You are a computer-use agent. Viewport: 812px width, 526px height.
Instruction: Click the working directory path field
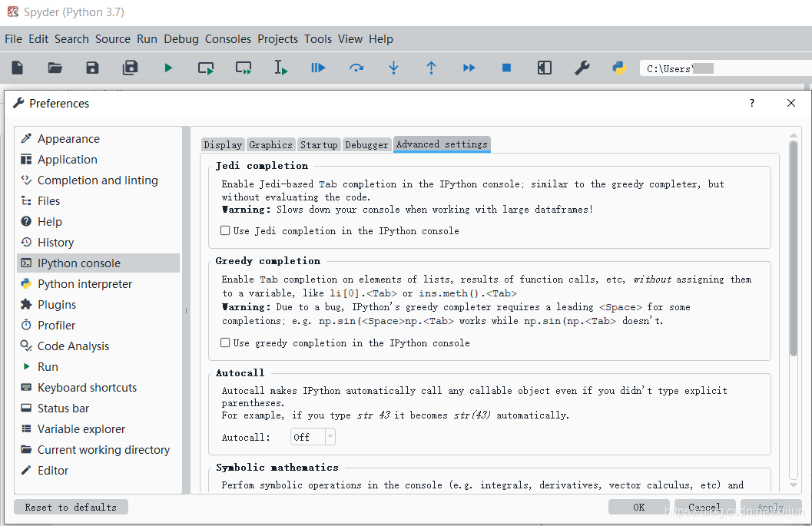click(725, 68)
